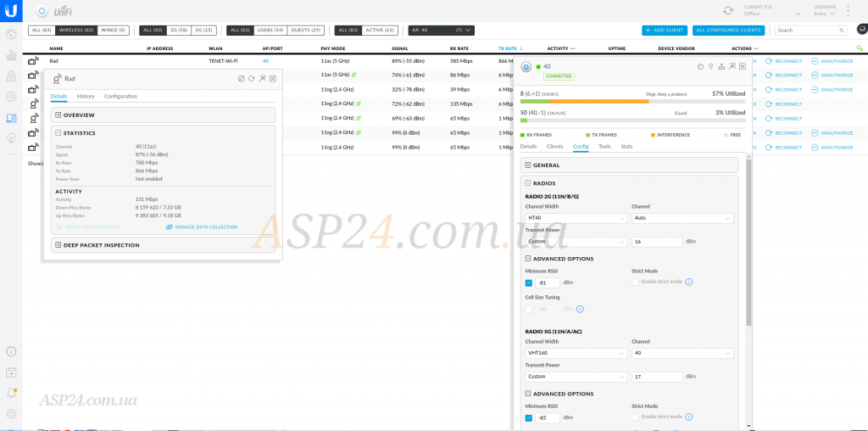The height and width of the screenshot is (431, 868).
Task: Enable strict mode checkbox for Radio 2G
Action: pyautogui.click(x=636, y=282)
